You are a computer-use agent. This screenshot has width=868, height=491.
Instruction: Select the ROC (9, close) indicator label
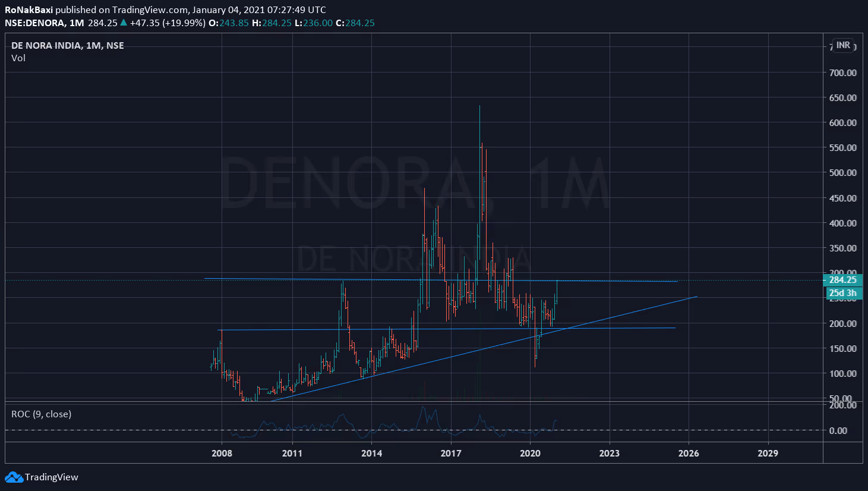(x=41, y=414)
